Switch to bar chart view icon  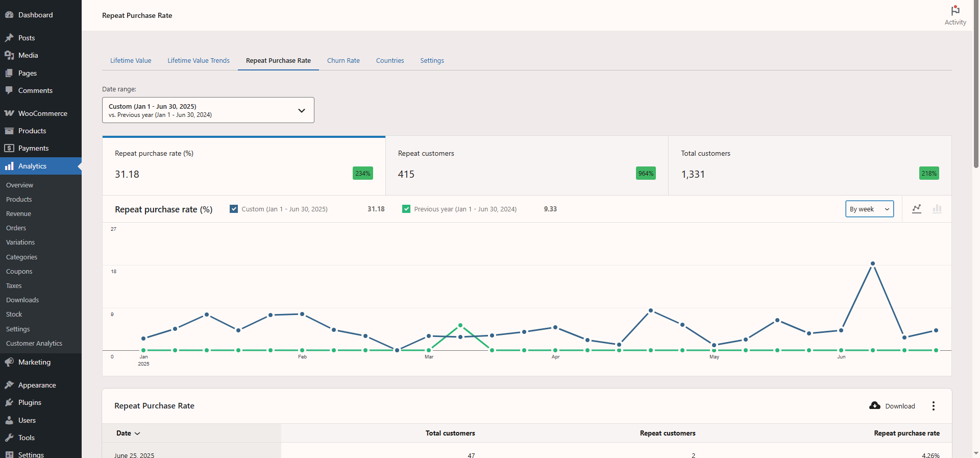(x=937, y=209)
